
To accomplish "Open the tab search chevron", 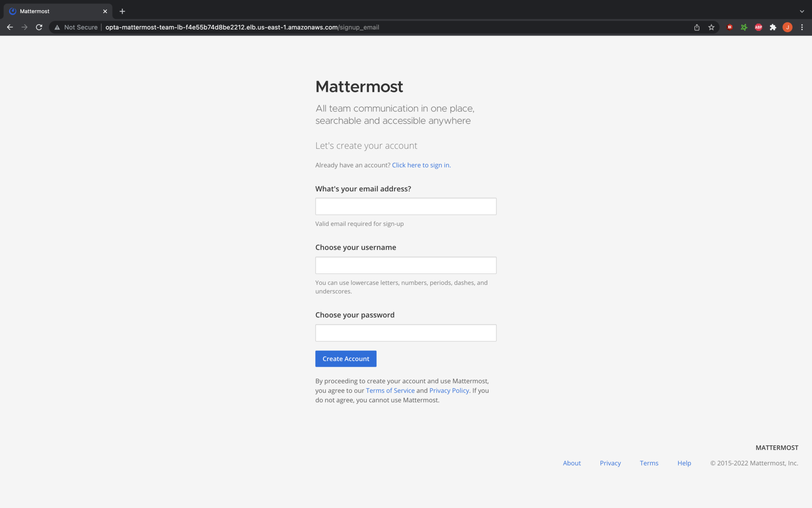I will tap(802, 11).
